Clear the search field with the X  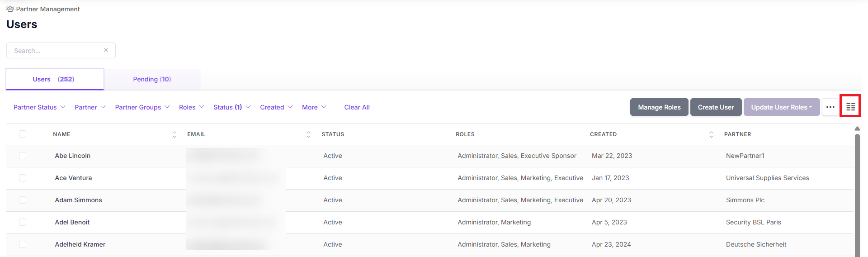click(x=106, y=50)
